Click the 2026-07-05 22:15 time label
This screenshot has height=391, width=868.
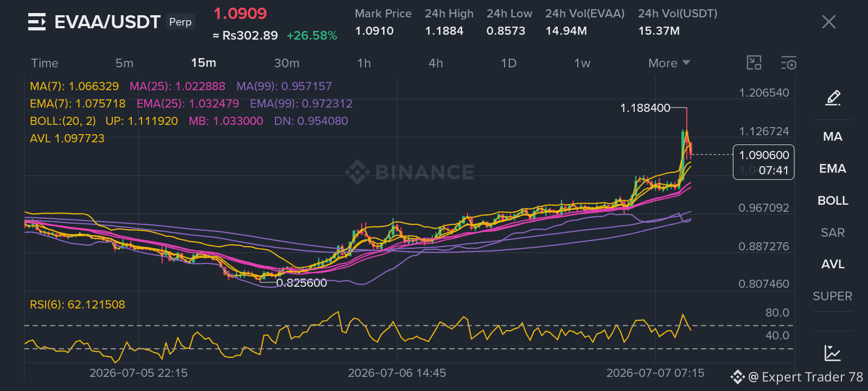[x=138, y=373]
